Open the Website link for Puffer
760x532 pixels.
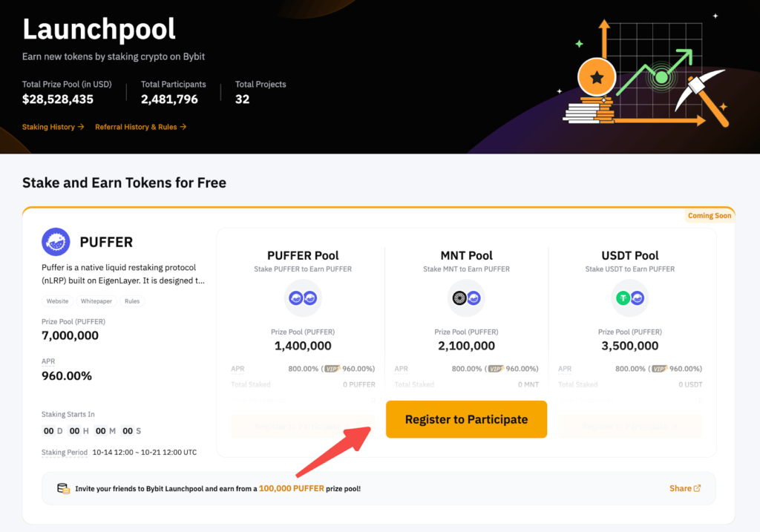(56, 301)
